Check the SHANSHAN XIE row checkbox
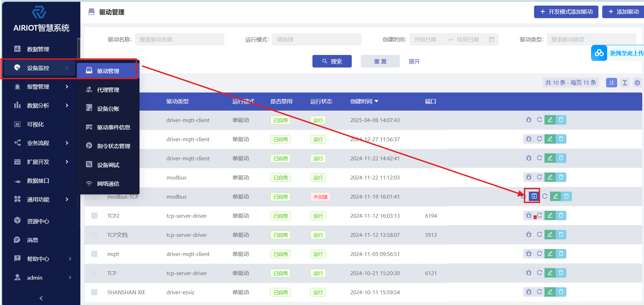 [x=94, y=292]
